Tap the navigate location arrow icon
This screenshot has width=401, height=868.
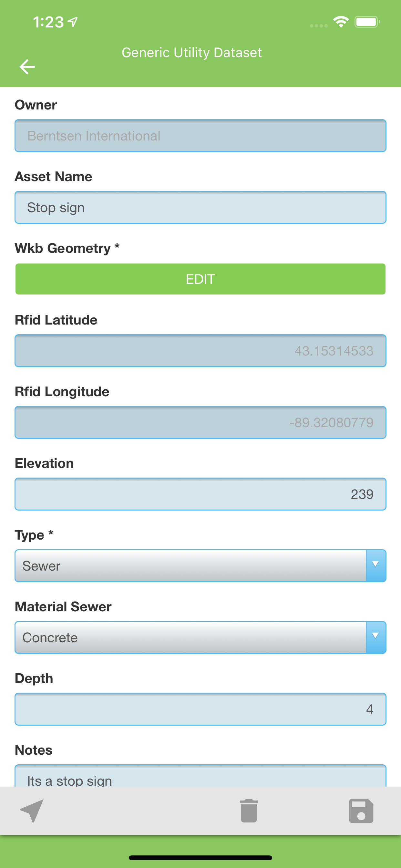(x=32, y=811)
